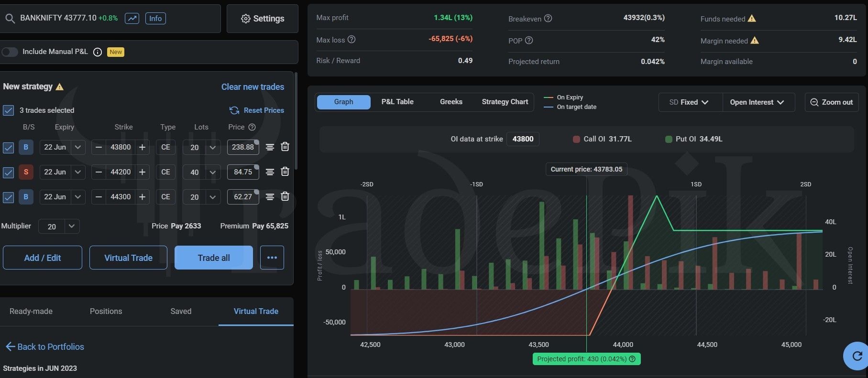Viewport: 868px width, 378px height.
Task: Toggle CE type on the 44200 trade
Action: tap(165, 172)
